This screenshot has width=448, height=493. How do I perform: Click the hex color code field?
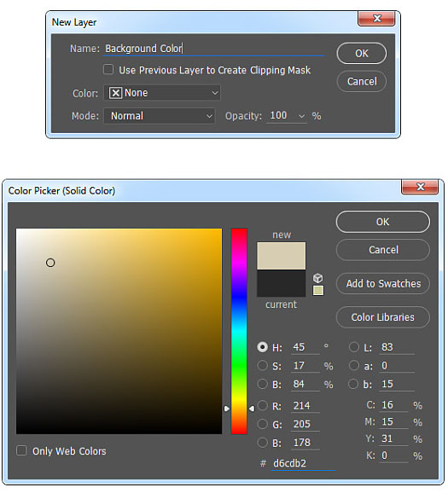303,463
